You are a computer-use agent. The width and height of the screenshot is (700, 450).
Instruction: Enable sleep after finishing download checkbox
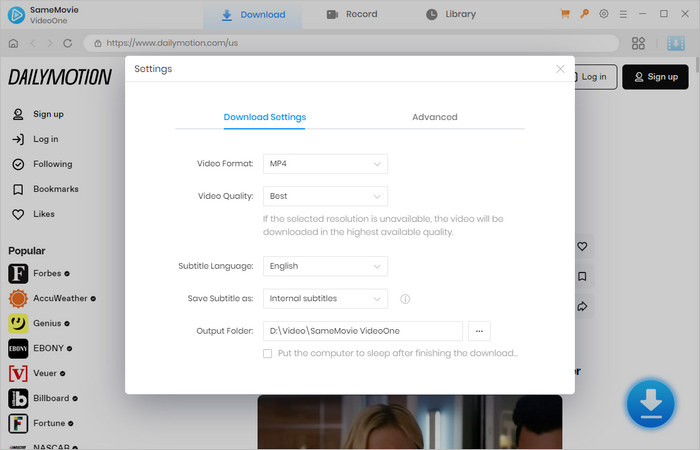pyautogui.click(x=267, y=354)
